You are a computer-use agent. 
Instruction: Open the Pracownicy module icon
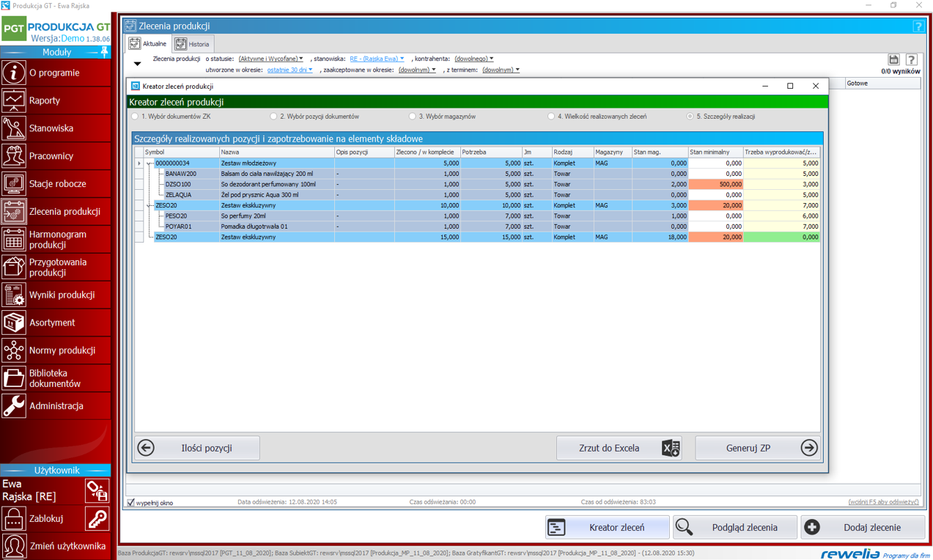click(x=14, y=156)
